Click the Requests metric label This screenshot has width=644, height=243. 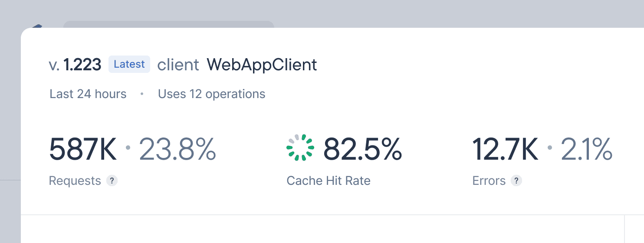pyautogui.click(x=75, y=181)
